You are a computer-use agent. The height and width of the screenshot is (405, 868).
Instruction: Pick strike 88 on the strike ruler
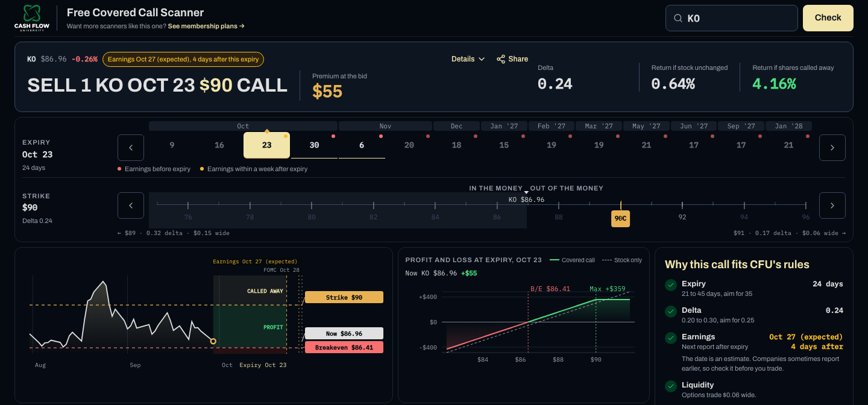click(559, 217)
